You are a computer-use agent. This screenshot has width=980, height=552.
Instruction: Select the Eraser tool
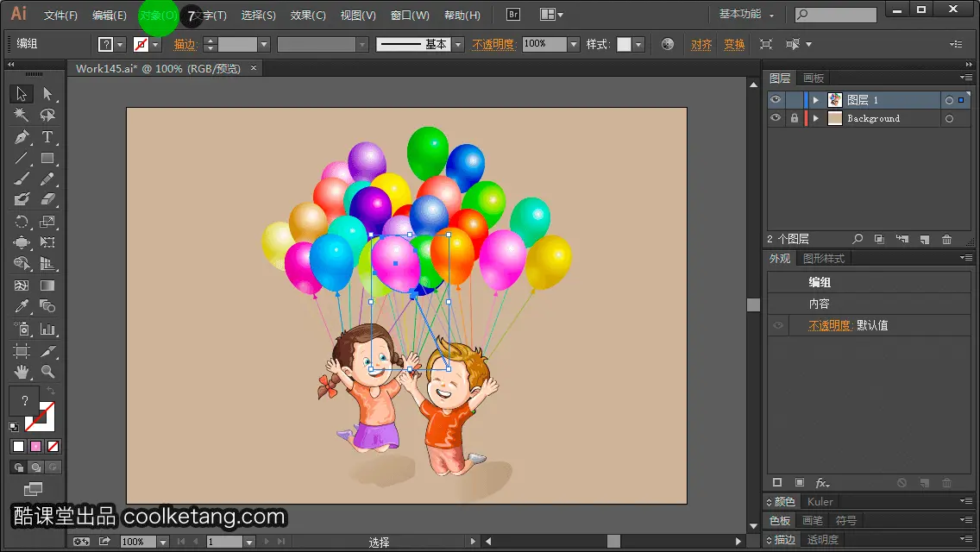click(47, 199)
